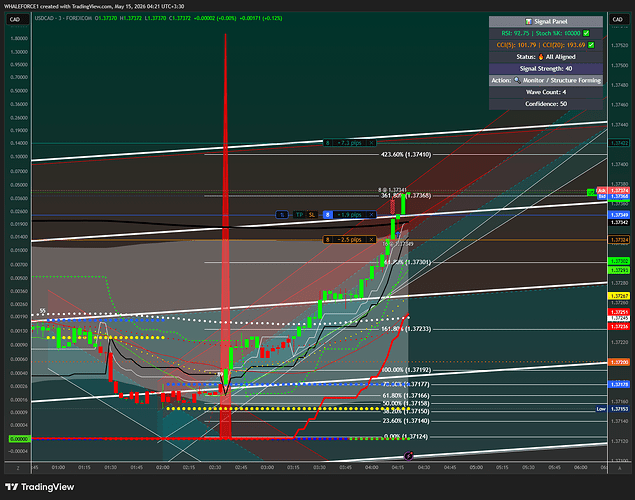
Task: Click the 55 moving average label
Action: 43,311
